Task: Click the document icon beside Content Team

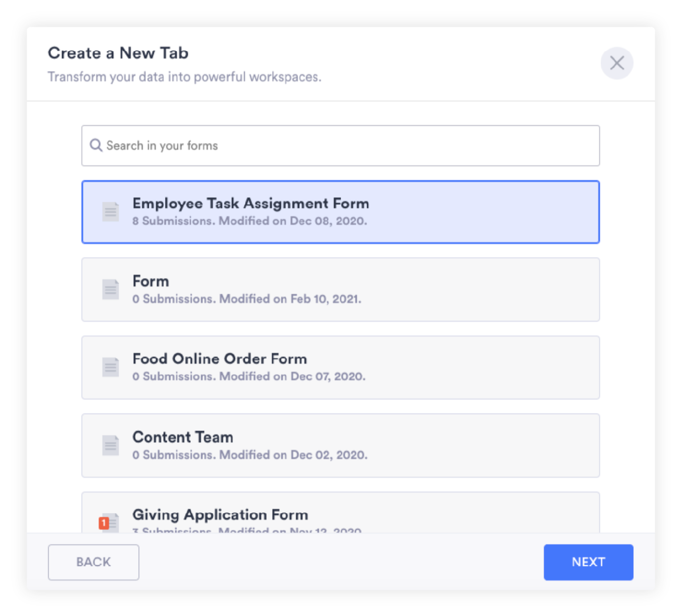Action: [111, 445]
